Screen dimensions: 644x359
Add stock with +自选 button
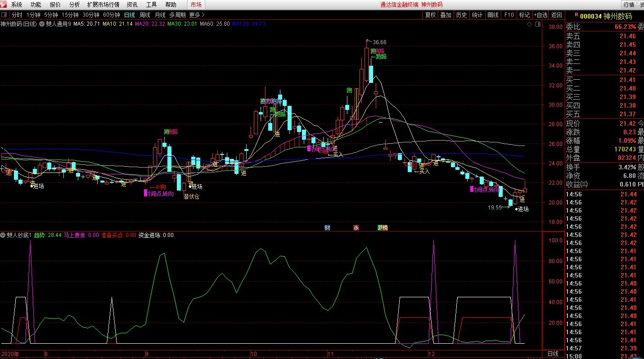point(540,15)
